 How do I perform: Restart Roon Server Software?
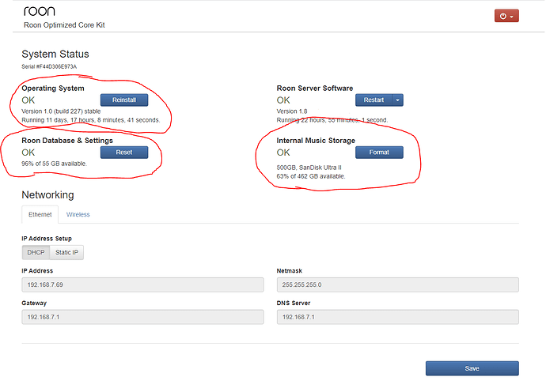373,100
